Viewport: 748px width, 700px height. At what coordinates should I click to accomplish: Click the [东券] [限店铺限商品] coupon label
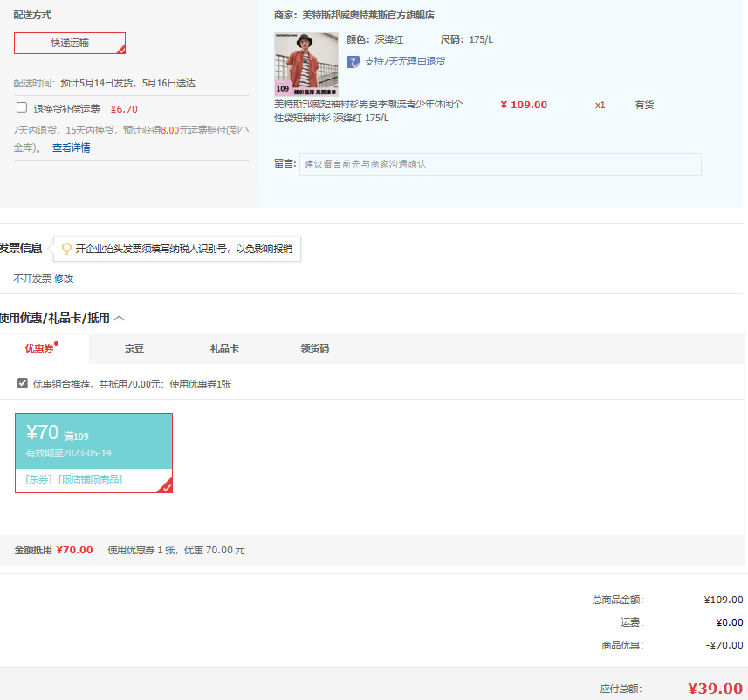coord(74,479)
